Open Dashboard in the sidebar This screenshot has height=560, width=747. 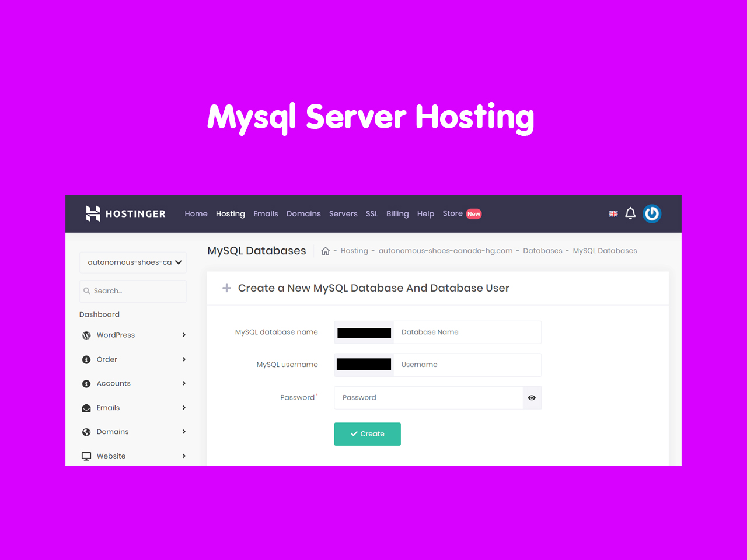click(x=99, y=314)
